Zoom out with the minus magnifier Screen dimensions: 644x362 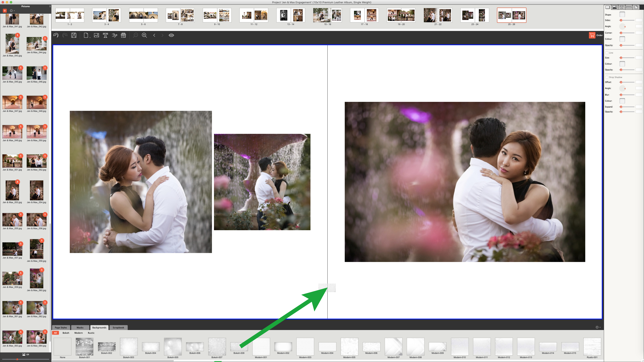[135, 35]
